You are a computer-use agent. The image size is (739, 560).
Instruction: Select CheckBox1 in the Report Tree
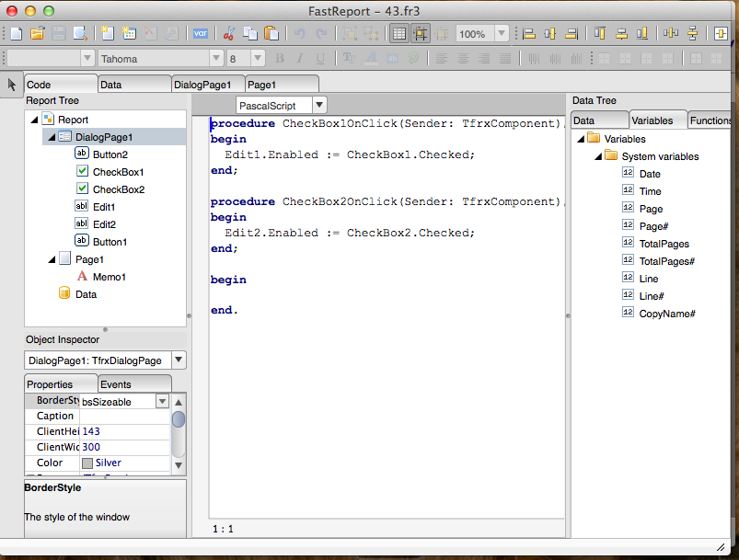click(118, 172)
